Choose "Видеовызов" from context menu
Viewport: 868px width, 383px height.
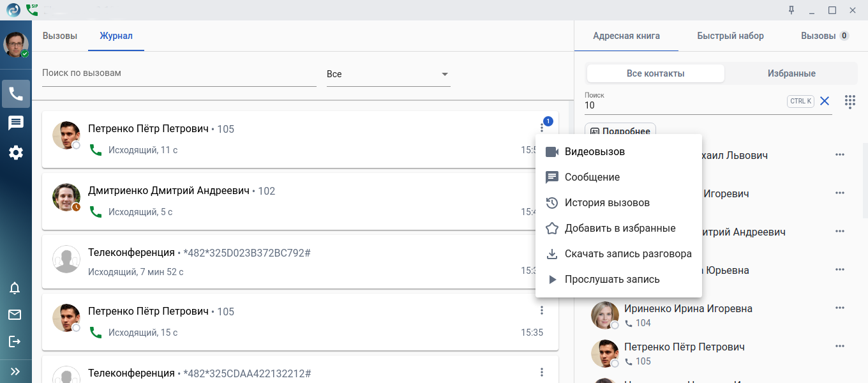click(x=594, y=152)
